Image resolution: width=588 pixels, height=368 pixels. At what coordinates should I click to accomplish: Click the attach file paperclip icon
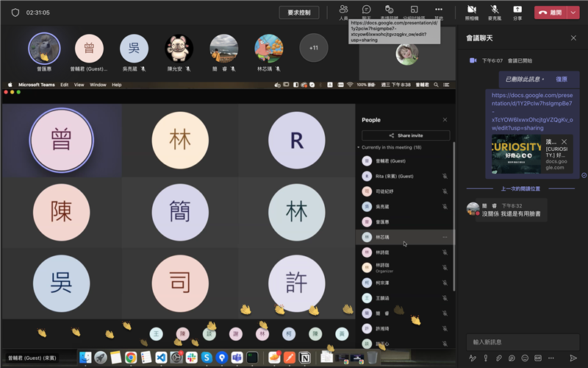click(x=498, y=358)
